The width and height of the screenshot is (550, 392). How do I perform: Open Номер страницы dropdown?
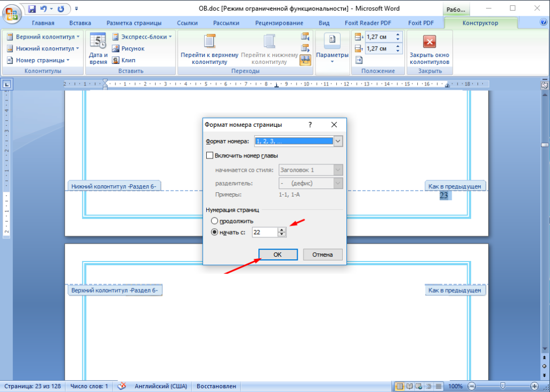click(x=39, y=60)
